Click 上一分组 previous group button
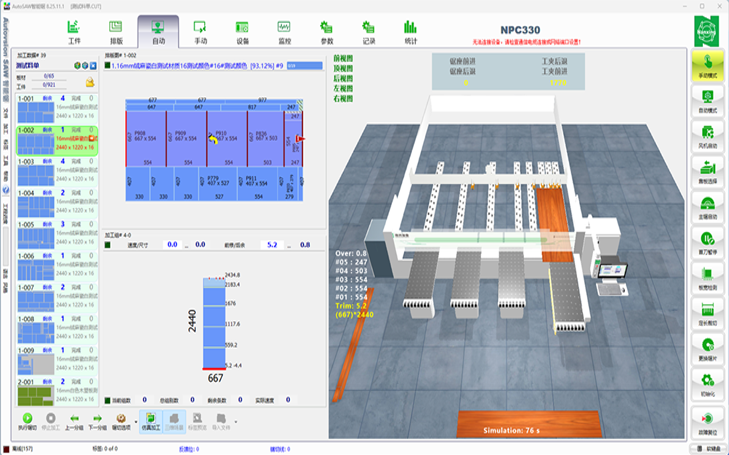 [73, 420]
